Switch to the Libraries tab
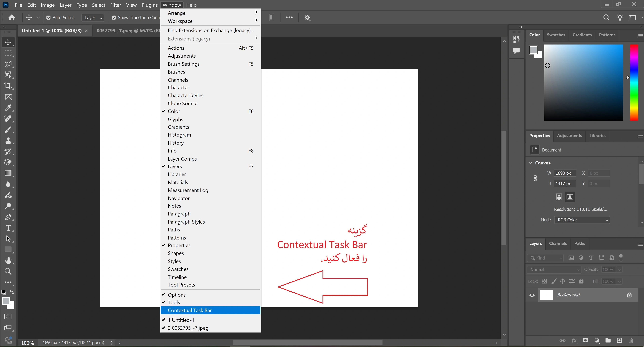This screenshot has width=644, height=347. tap(597, 136)
